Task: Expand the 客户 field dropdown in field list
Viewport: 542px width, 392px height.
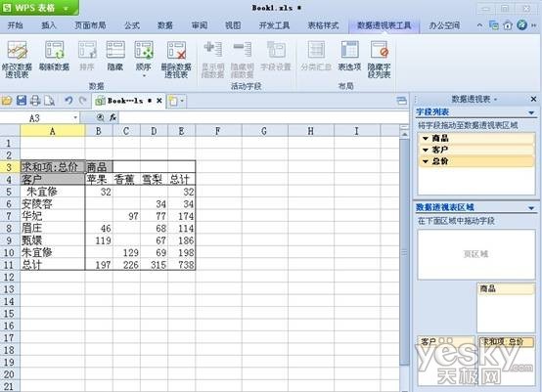Action: (x=426, y=150)
